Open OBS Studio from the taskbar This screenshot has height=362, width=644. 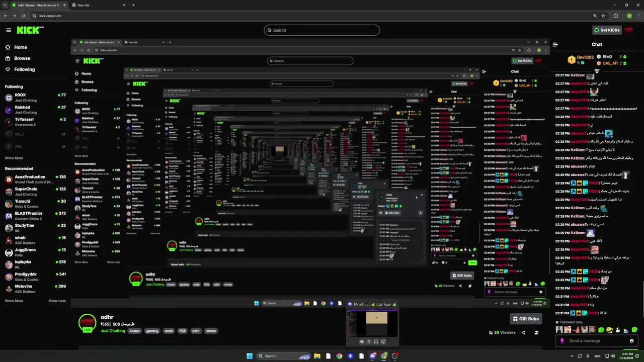point(395,356)
